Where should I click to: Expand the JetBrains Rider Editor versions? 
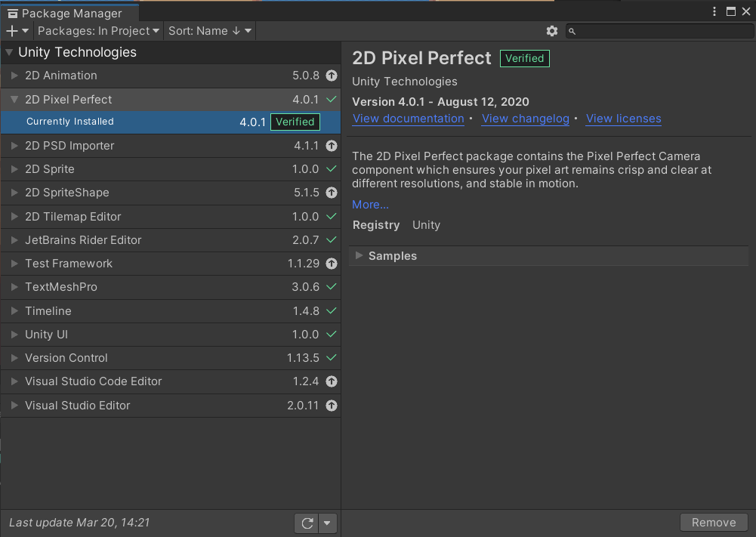click(14, 240)
